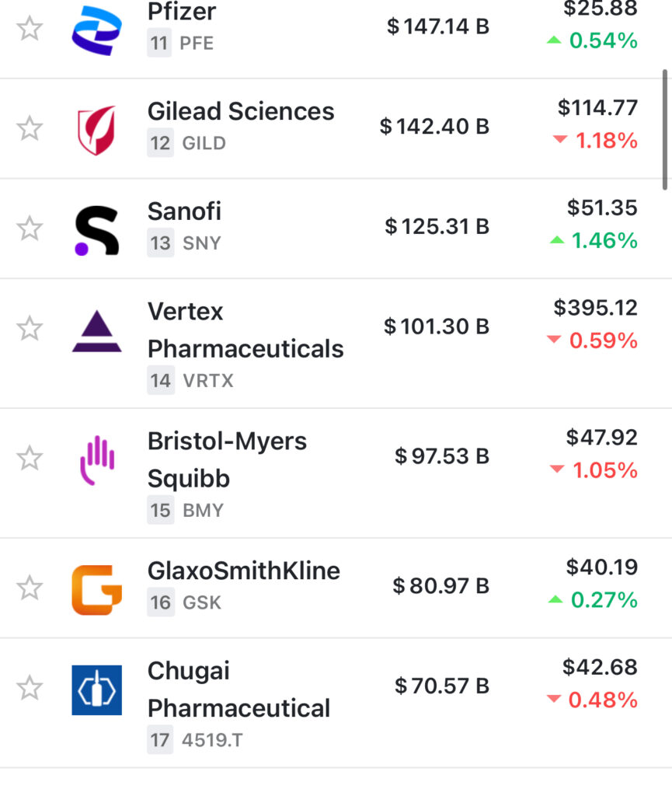The height and width of the screenshot is (796, 672).
Task: Favorite Pfizer with its star
Action: point(30,29)
